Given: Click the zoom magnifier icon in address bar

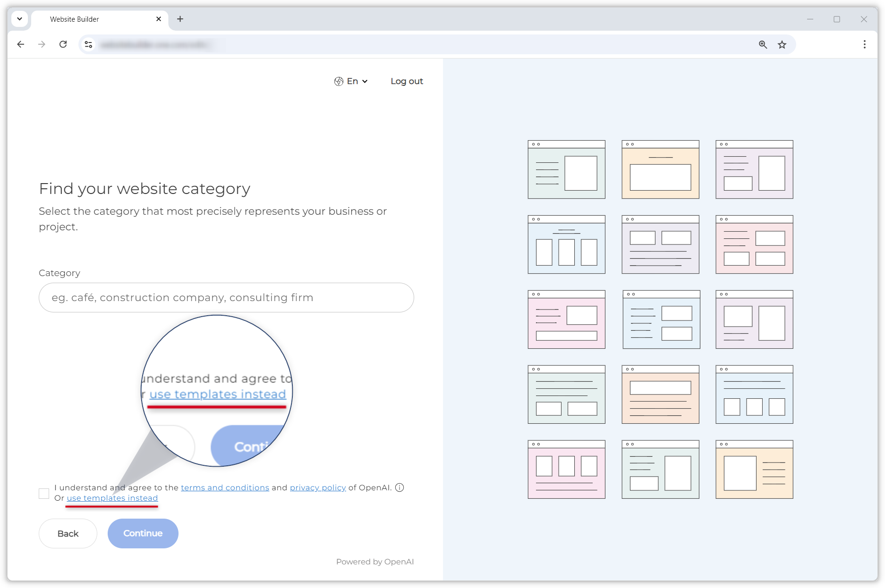Looking at the screenshot, I should [763, 44].
